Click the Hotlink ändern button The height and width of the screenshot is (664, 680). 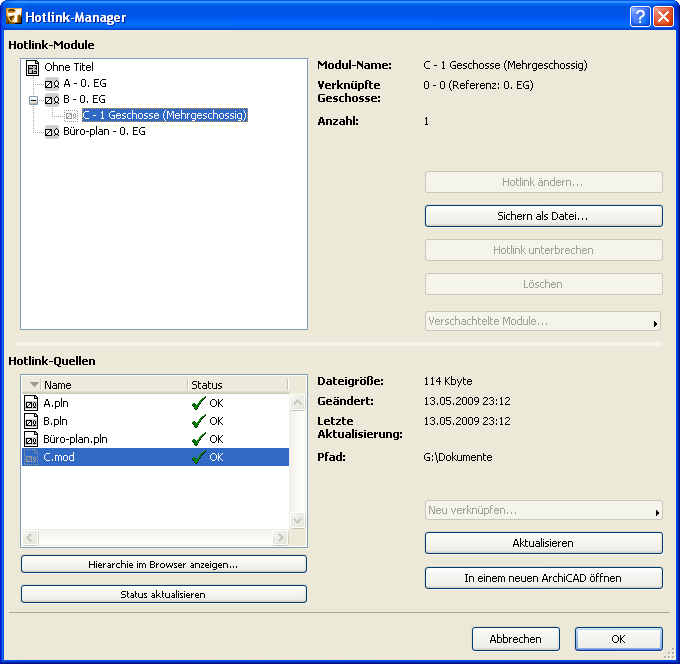point(543,182)
